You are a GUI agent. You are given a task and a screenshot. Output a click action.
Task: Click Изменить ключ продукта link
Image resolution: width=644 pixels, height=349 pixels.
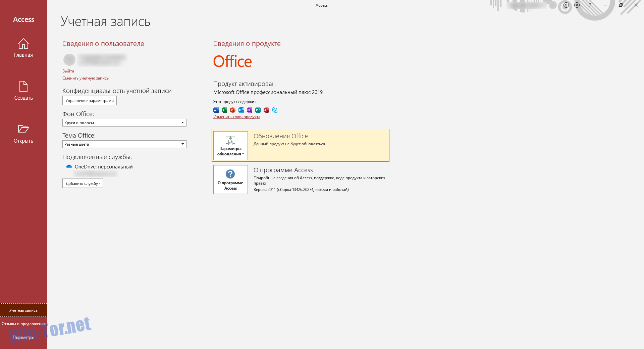coord(237,117)
